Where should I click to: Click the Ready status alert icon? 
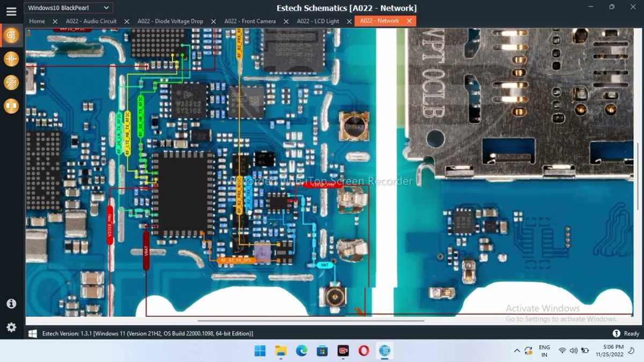pyautogui.click(x=616, y=334)
